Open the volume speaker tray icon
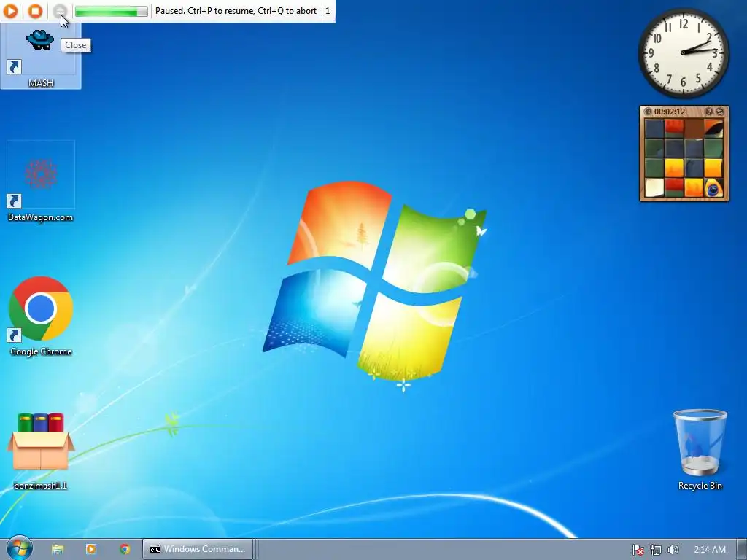This screenshot has height=560, width=747. 673,550
